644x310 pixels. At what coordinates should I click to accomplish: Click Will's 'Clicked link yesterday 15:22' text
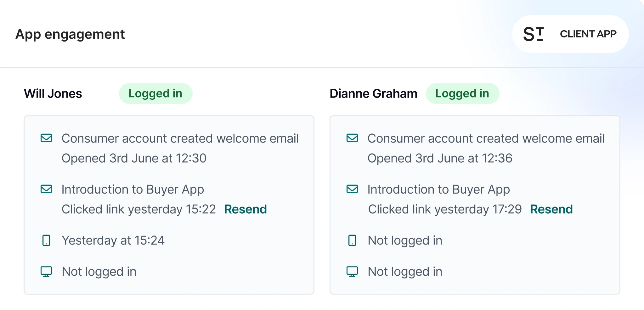pos(138,209)
